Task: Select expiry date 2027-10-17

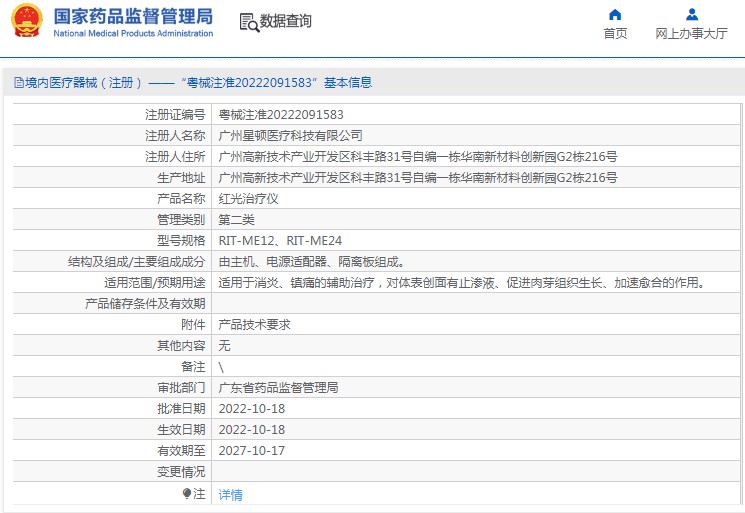Action: coord(252,451)
